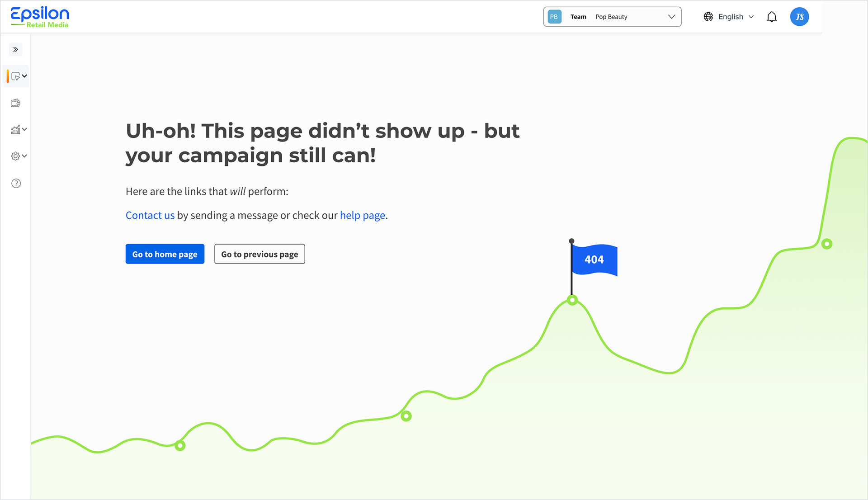Click the PB team badge
This screenshot has height=500, width=868.
554,17
